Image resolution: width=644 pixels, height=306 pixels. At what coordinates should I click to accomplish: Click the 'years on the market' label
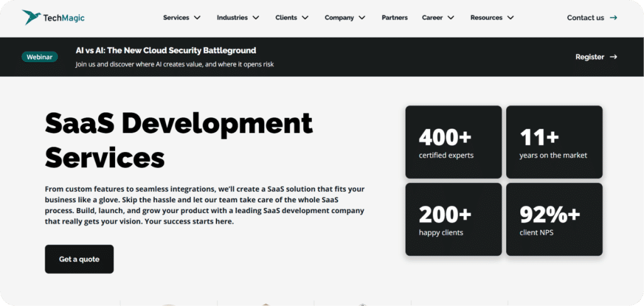[x=553, y=155]
